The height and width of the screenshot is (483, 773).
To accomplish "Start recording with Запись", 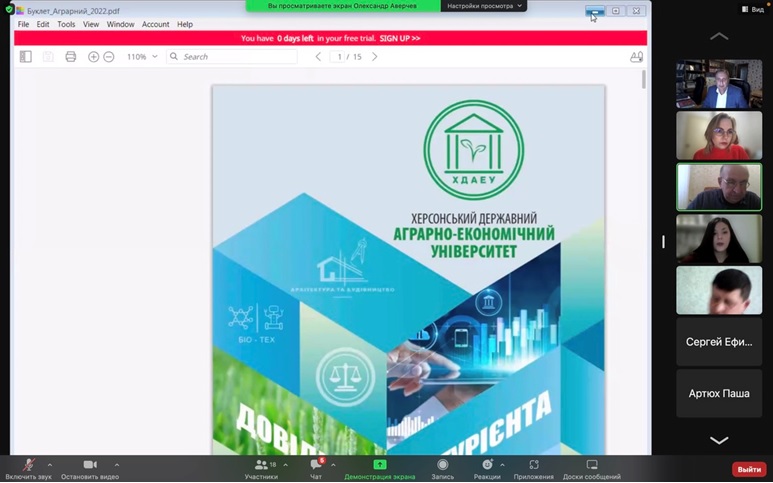I will [443, 469].
